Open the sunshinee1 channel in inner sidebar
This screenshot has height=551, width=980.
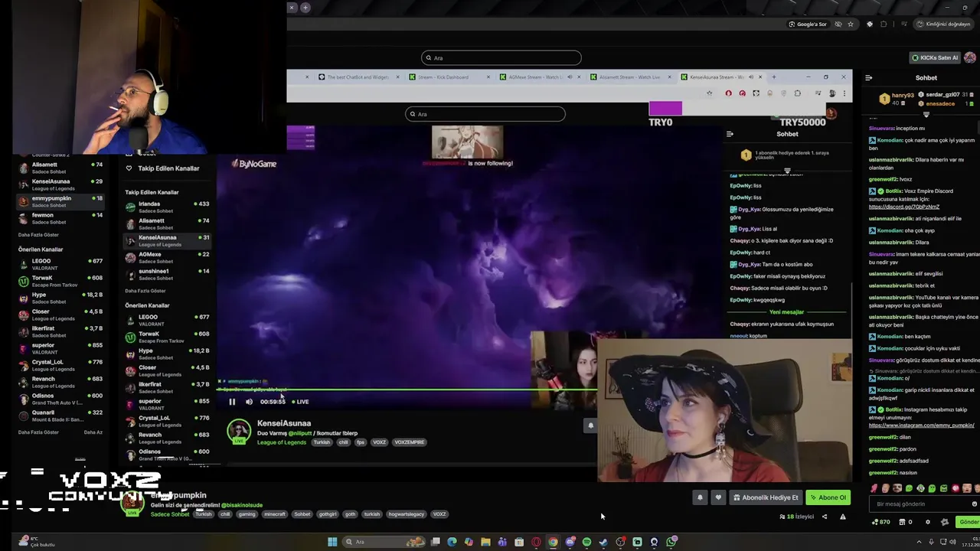pyautogui.click(x=167, y=274)
